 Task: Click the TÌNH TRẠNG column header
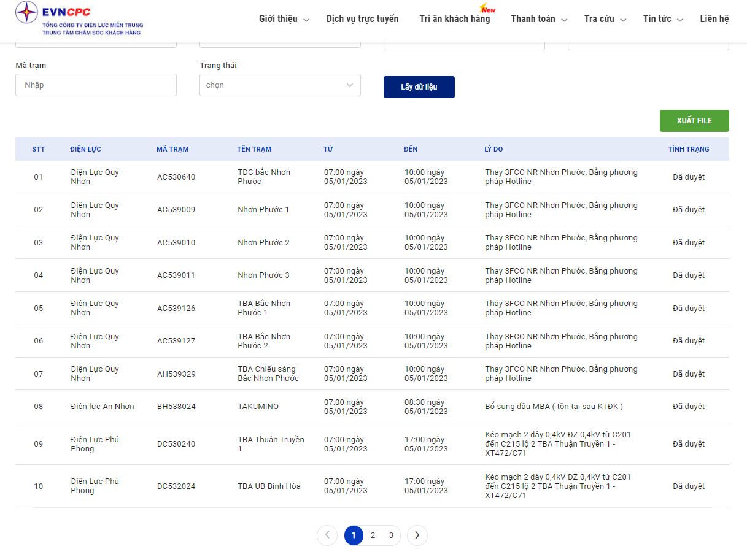coord(688,149)
